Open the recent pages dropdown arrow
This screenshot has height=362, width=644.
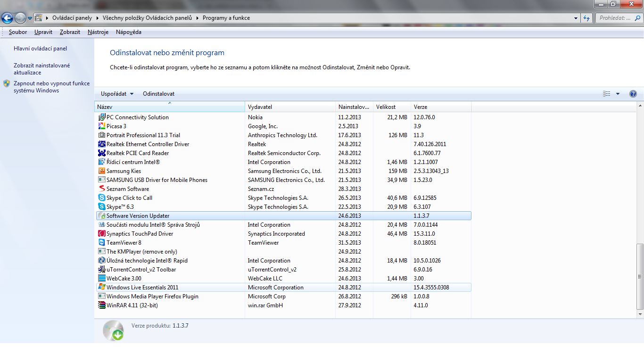(x=30, y=18)
